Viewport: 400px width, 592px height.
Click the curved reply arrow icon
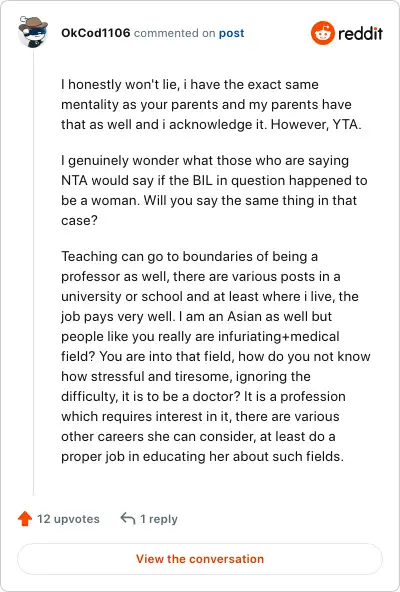click(x=128, y=518)
